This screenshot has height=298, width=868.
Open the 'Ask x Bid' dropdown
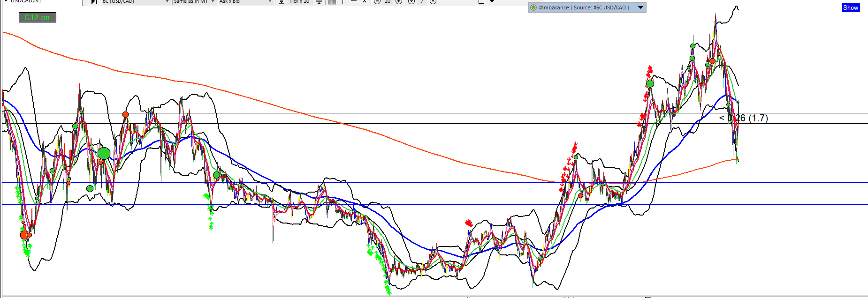point(245,2)
